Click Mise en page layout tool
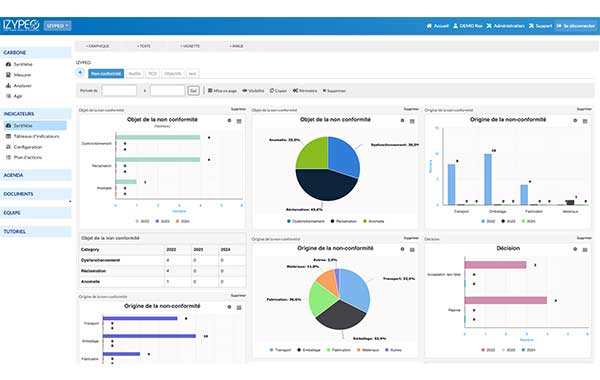600x380 pixels. pos(222,91)
